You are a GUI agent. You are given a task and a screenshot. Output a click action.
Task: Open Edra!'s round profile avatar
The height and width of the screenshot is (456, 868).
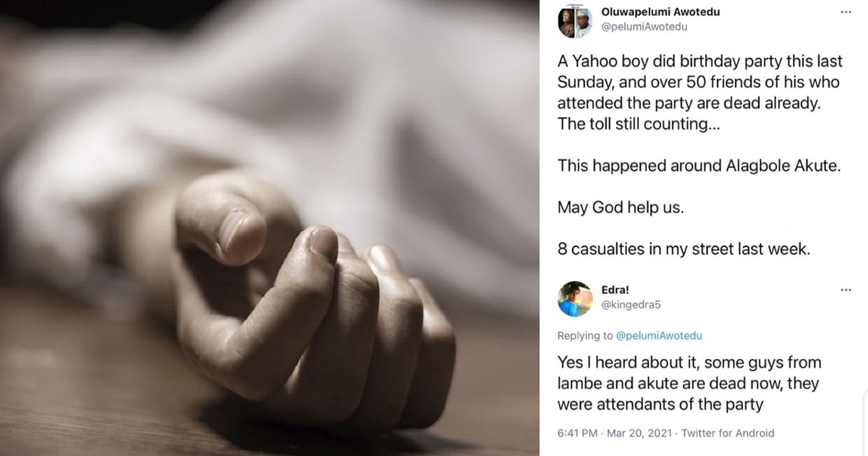click(575, 298)
